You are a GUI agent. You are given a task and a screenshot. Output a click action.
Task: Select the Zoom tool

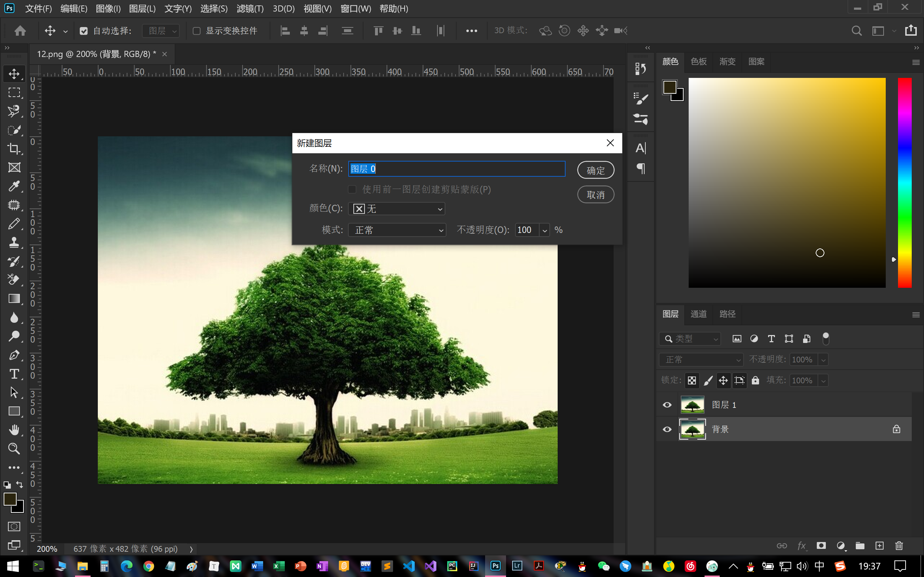tap(14, 449)
